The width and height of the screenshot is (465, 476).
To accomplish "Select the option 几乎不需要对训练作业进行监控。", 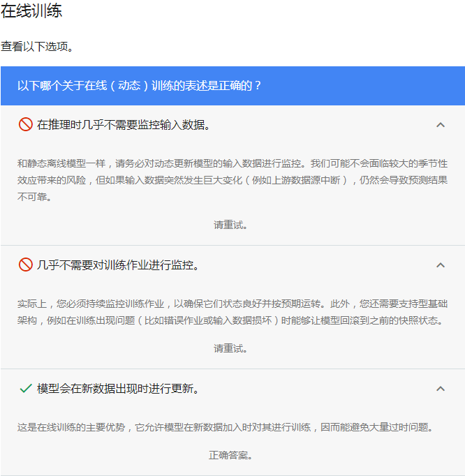I will (x=118, y=265).
